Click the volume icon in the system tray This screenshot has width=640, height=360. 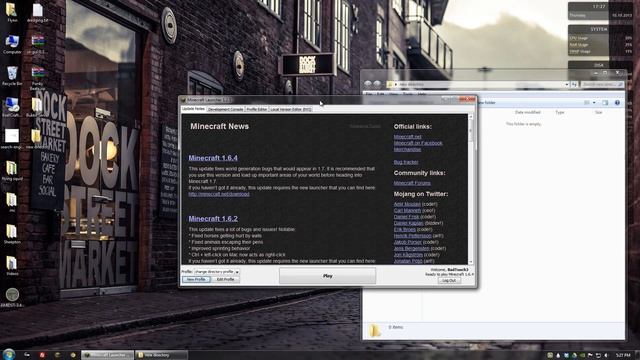tap(607, 356)
